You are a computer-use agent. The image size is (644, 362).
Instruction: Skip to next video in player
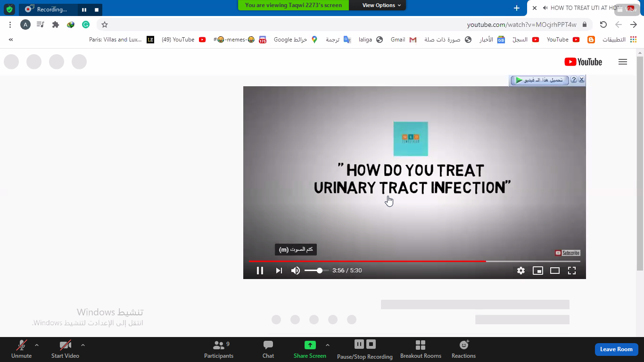pyautogui.click(x=279, y=271)
